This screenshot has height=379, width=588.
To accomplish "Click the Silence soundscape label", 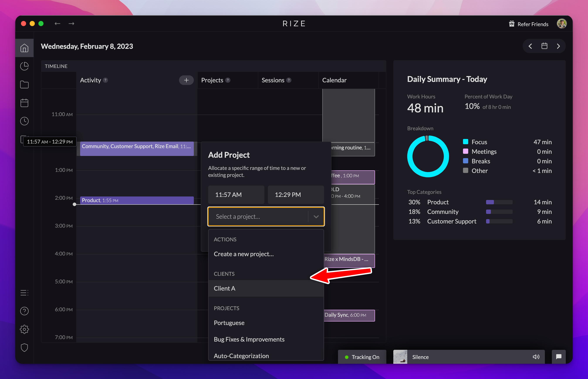I will tap(421, 357).
